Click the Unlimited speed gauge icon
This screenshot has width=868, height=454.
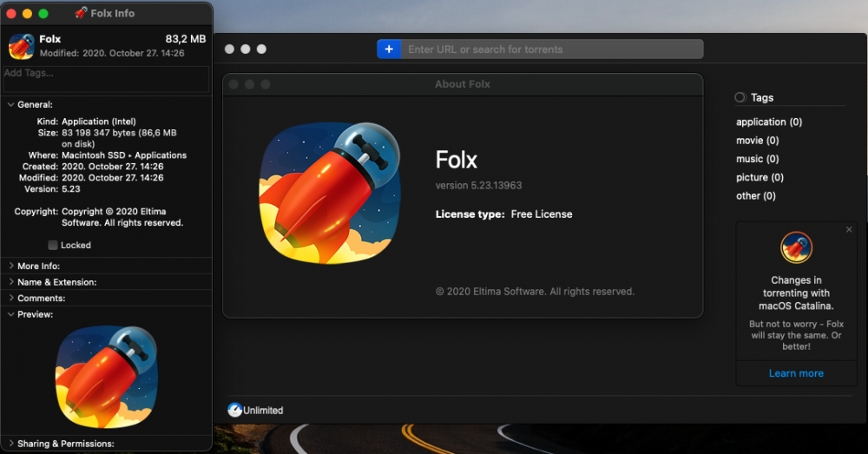point(234,410)
